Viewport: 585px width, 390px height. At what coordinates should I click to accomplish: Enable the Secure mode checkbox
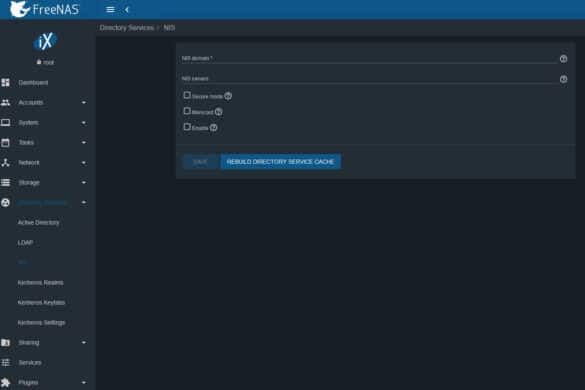tap(187, 96)
